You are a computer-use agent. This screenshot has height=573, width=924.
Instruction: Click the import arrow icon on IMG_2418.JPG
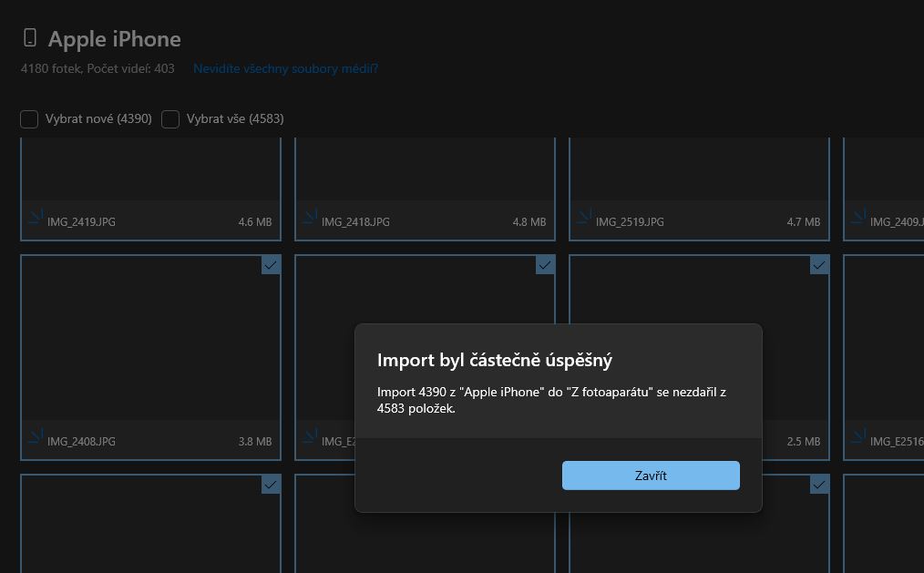point(309,217)
